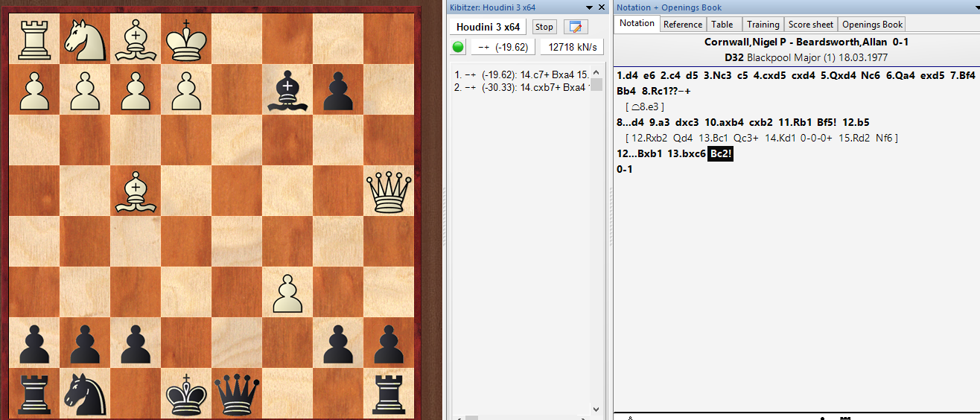Image resolution: width=980 pixels, height=420 pixels.
Task: Click the white knight on the top row
Action: [x=84, y=38]
